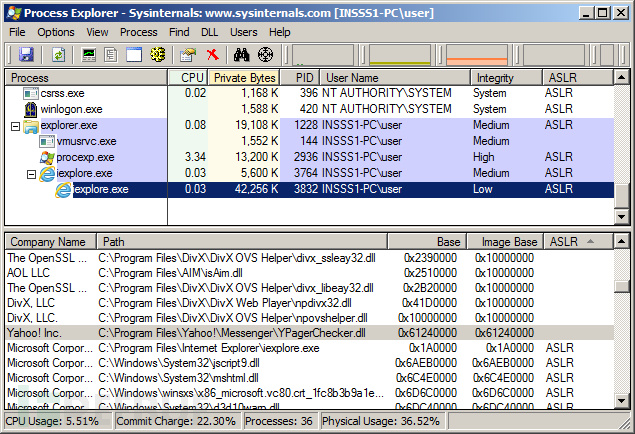Click the crosshair Find Window's Process icon

click(265, 55)
